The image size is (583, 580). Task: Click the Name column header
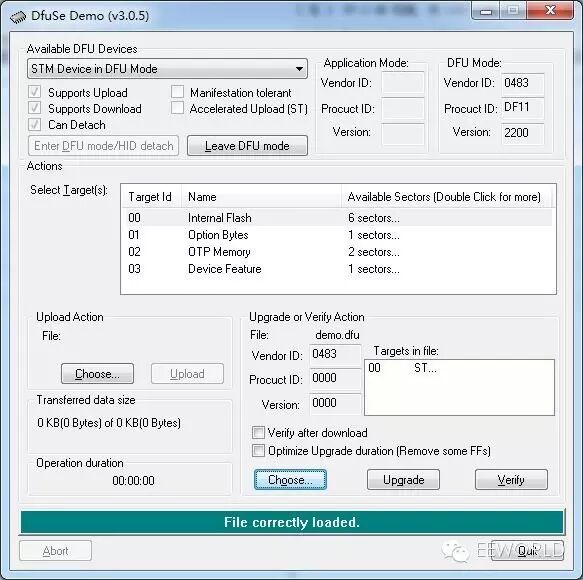[261, 197]
